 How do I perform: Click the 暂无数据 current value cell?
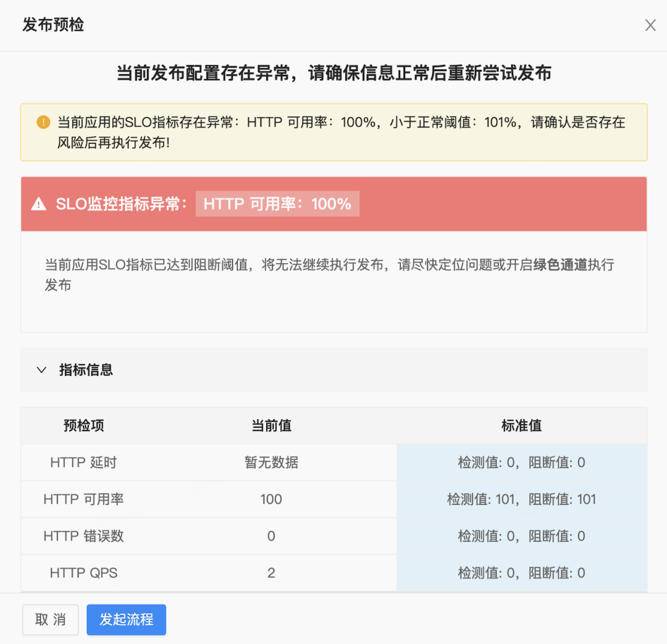point(271,462)
